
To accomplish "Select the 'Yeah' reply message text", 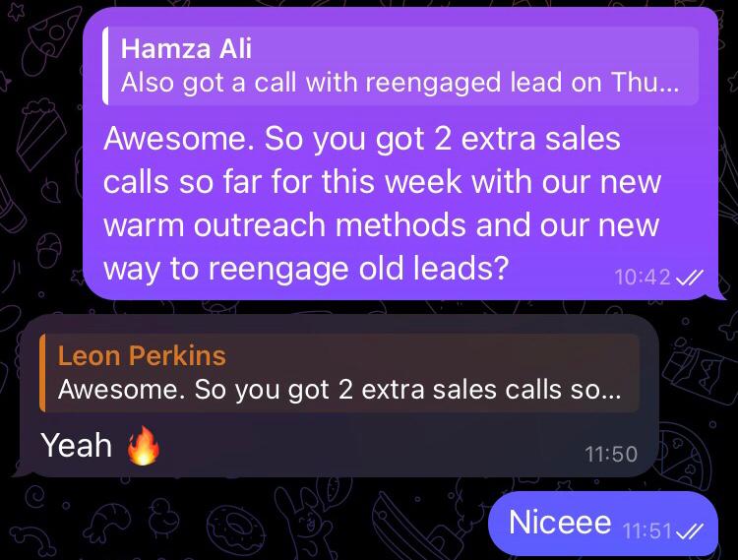I will (x=76, y=445).
